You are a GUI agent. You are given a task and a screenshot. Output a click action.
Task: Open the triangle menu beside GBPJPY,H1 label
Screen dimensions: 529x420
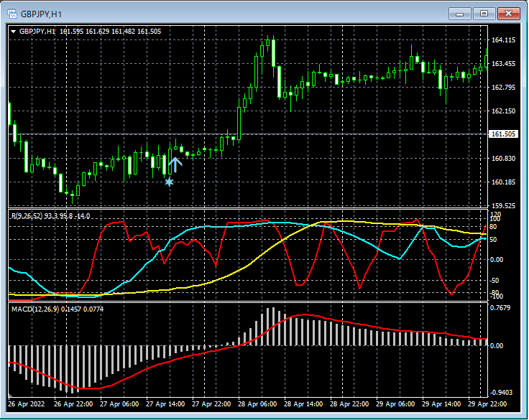14,31
